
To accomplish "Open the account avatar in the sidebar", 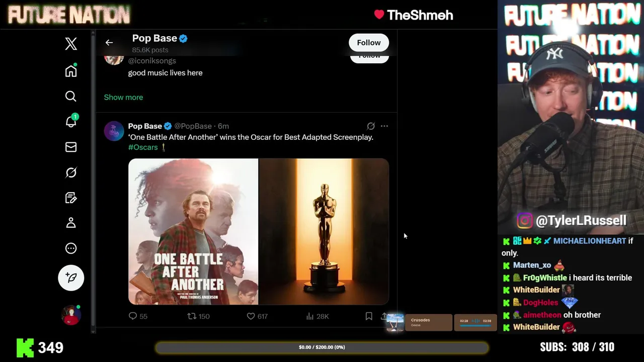I will pyautogui.click(x=71, y=315).
